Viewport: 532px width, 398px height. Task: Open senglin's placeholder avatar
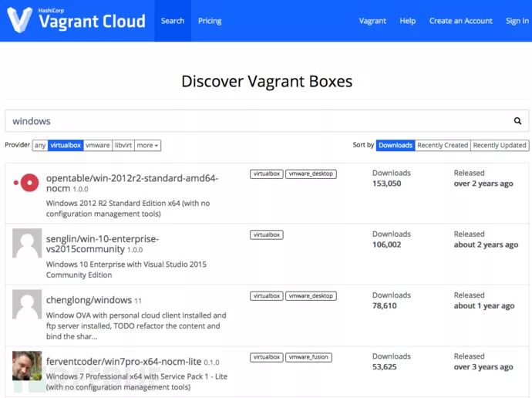click(27, 243)
